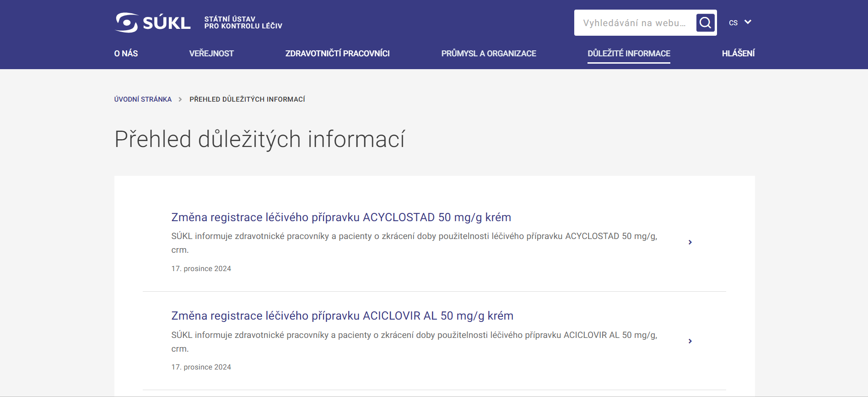This screenshot has width=868, height=397.
Task: Open the ZDRAVOTNIČTÍ PRACOVNÍCI menu
Action: point(338,54)
